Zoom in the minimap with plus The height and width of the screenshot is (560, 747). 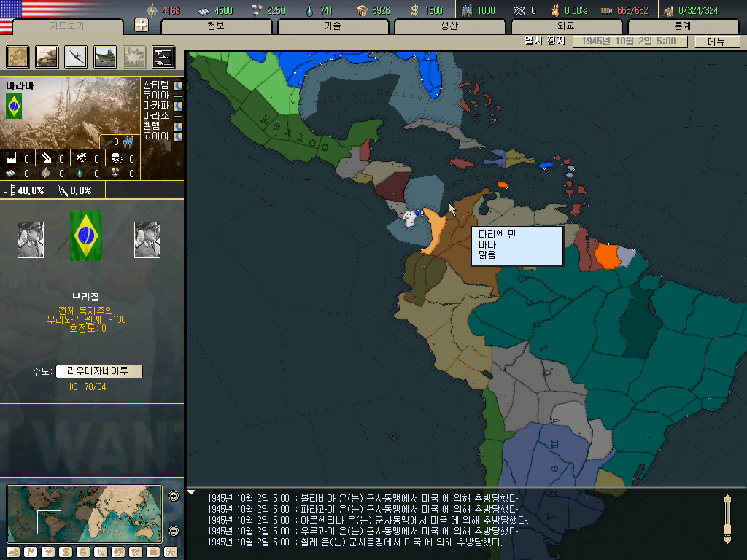click(174, 496)
